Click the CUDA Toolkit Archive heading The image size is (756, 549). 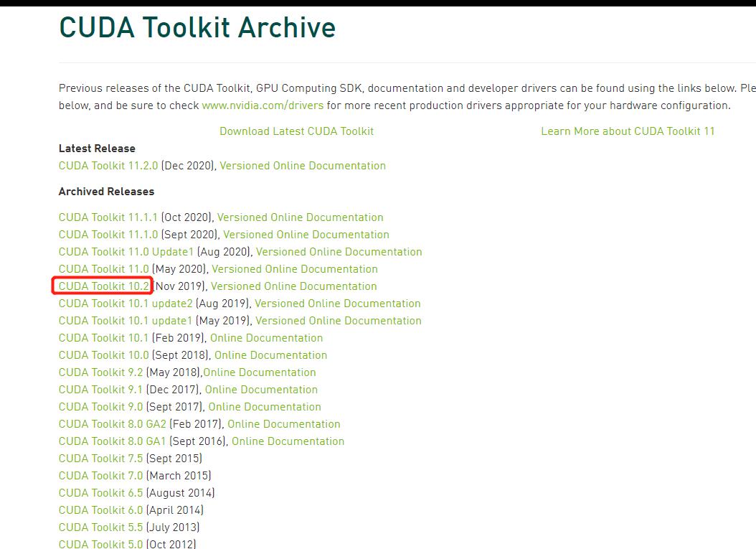click(x=197, y=27)
